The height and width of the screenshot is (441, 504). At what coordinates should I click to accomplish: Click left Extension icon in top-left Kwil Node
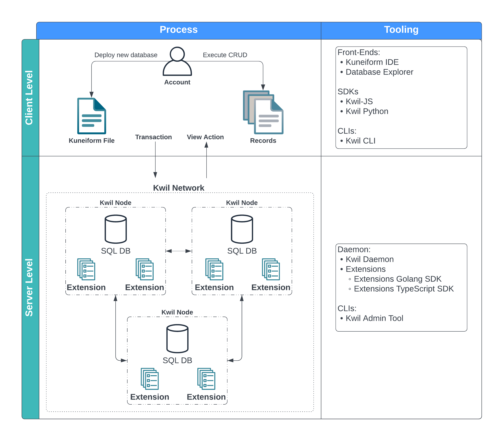(x=86, y=269)
